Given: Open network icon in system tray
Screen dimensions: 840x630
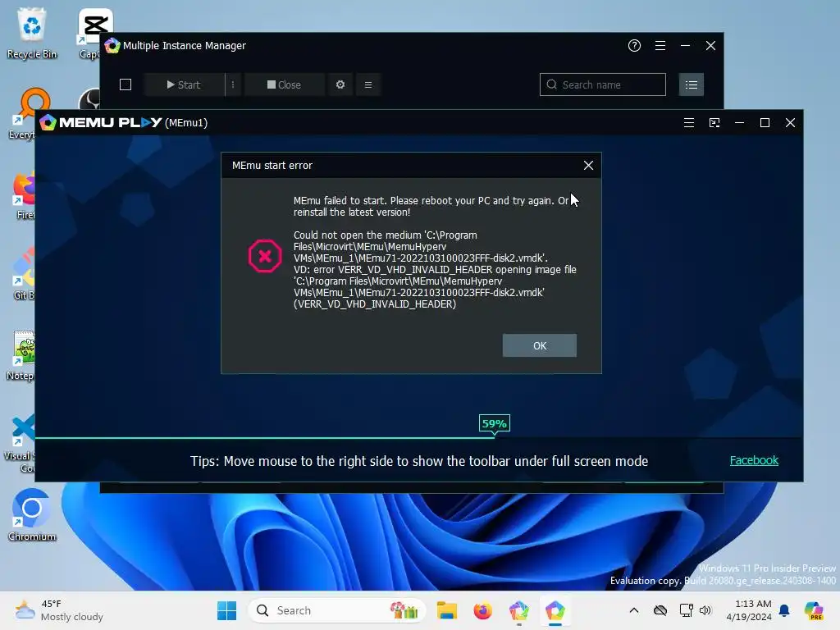Looking at the screenshot, I should point(686,610).
